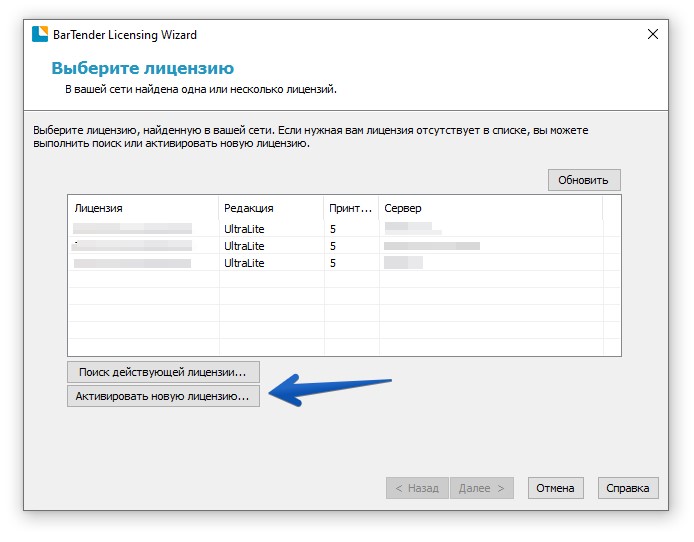Viewport: 694px width, 542px height.
Task: Click the Принт... column header
Action: pyautogui.click(x=350, y=208)
